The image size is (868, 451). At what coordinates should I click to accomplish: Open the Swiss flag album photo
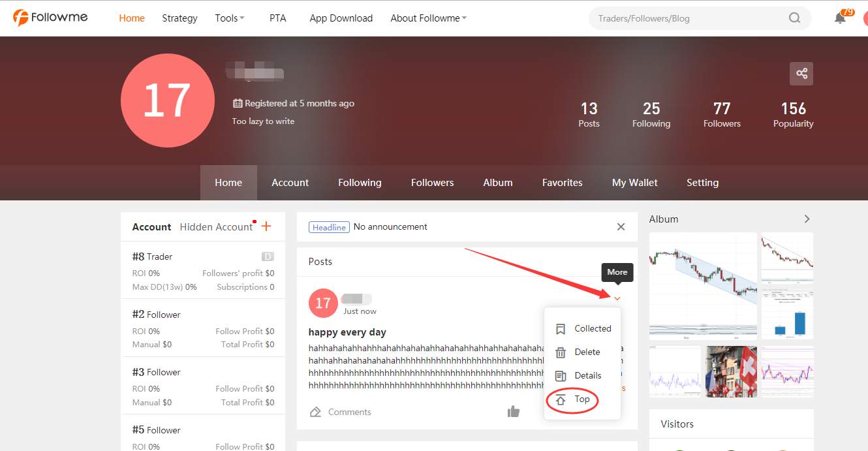[731, 371]
